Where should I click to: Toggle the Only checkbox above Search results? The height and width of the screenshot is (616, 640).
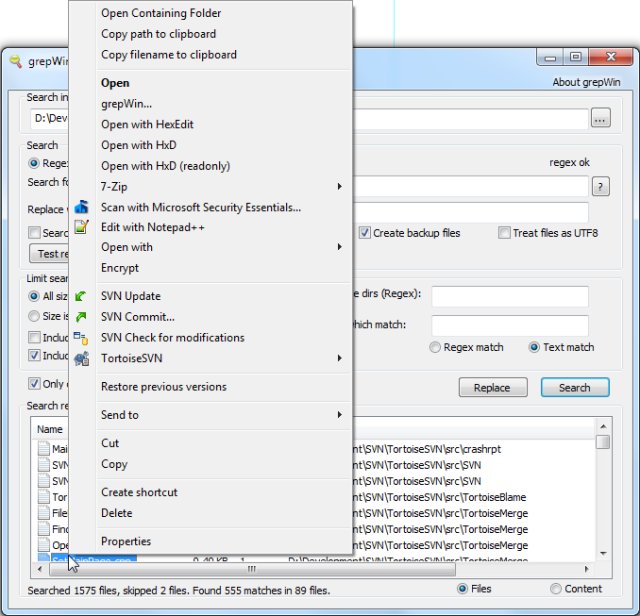tap(34, 384)
